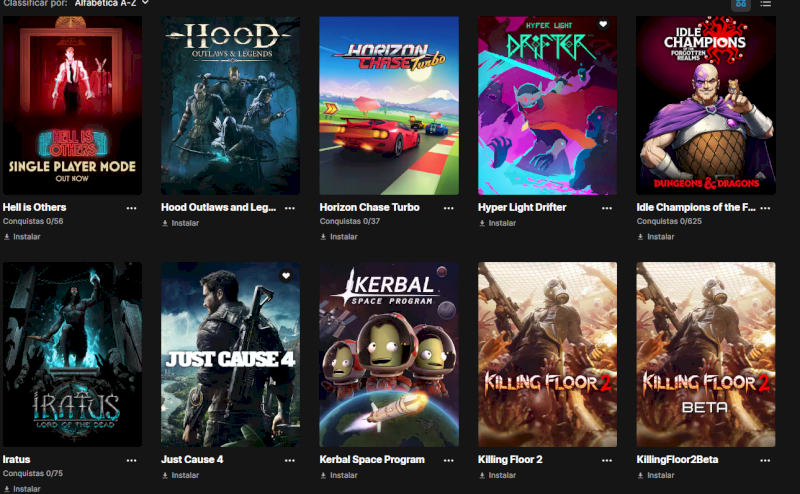Select the Killing Floor 2 Beta cover
This screenshot has width=800, height=494.
point(706,354)
